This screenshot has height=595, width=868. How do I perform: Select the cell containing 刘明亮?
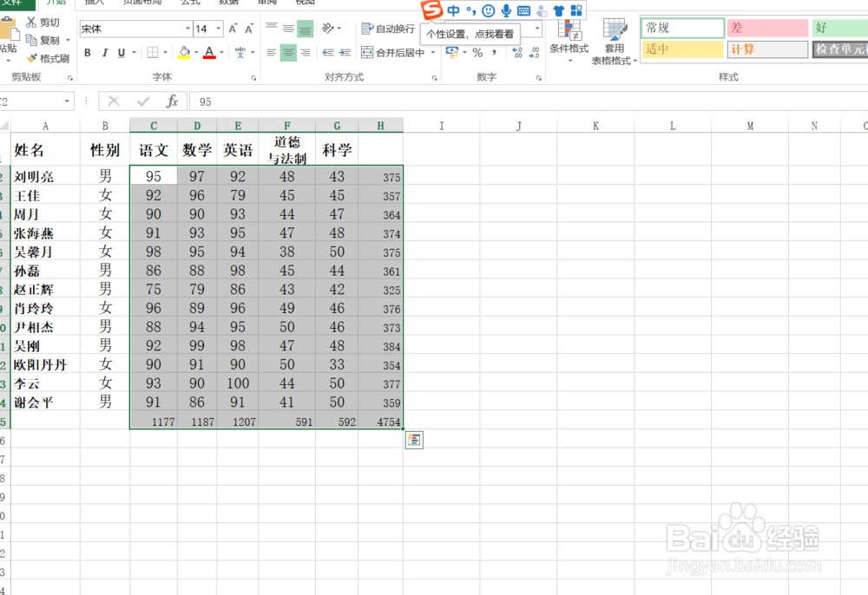[x=45, y=176]
